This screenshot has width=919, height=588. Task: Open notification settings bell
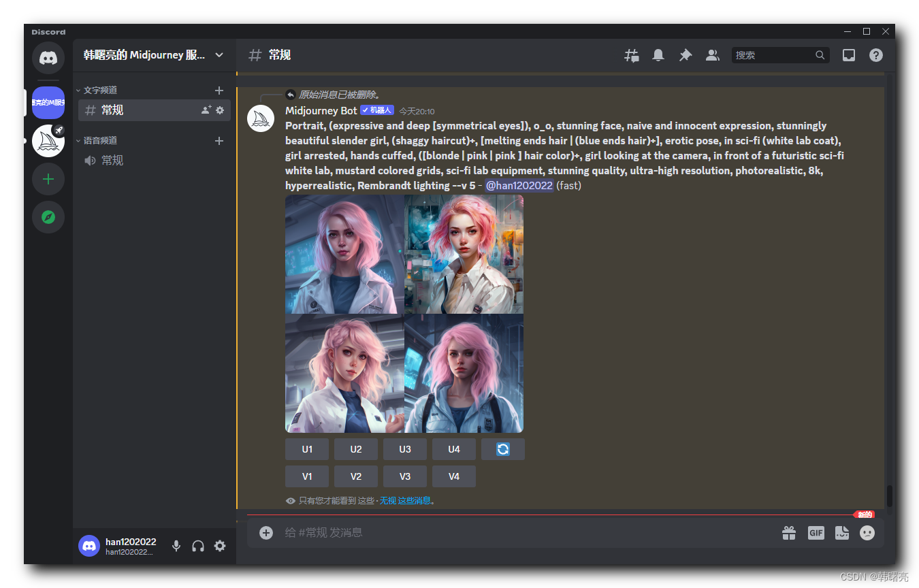tap(658, 55)
